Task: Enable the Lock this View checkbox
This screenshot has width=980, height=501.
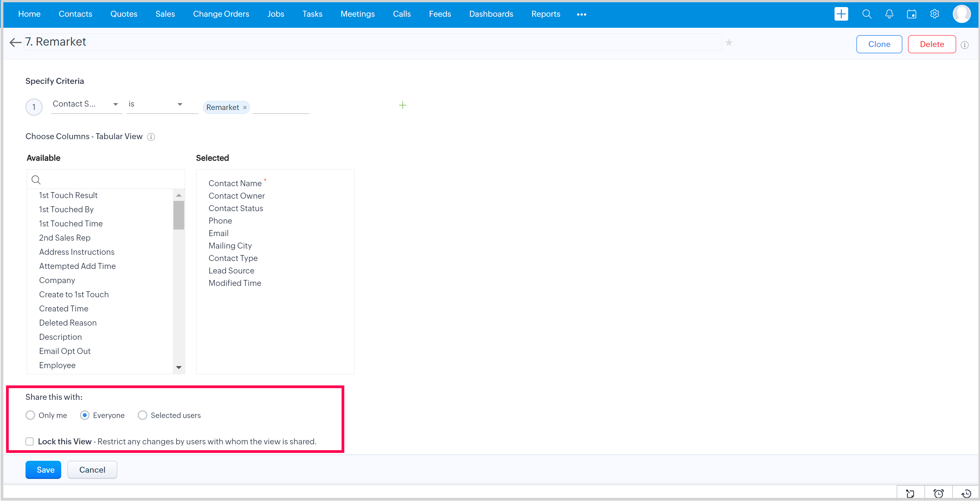Action: [30, 441]
